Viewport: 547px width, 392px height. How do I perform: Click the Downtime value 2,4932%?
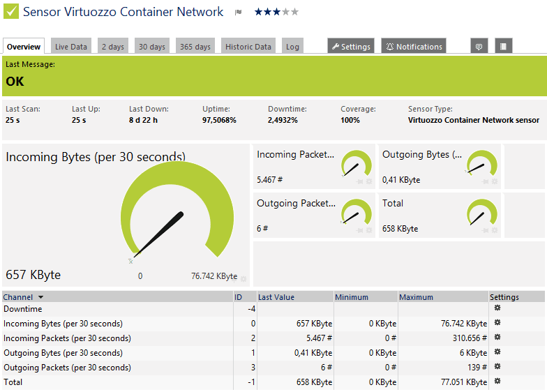(283, 120)
